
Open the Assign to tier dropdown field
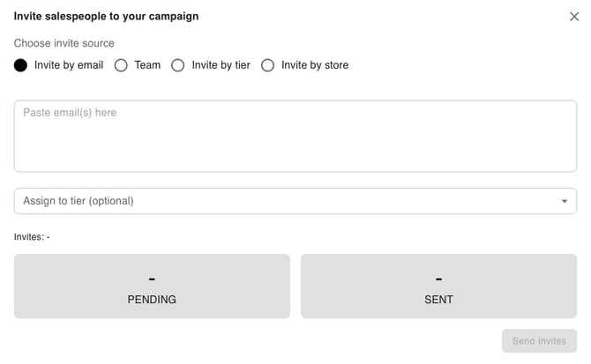282,201
